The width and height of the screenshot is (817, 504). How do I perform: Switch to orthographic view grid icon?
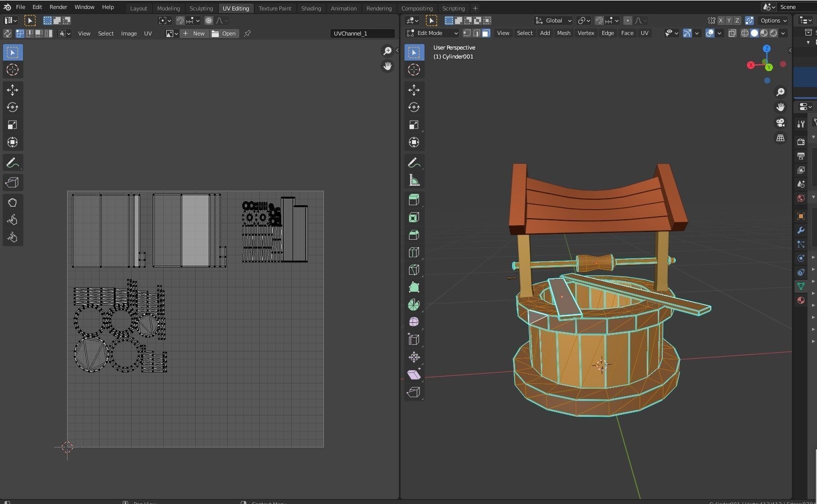pyautogui.click(x=780, y=138)
